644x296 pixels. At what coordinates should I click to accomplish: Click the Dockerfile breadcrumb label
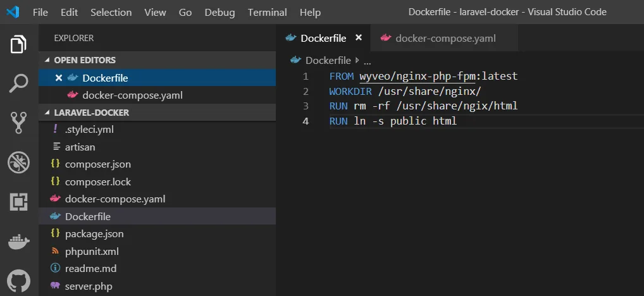(x=328, y=60)
